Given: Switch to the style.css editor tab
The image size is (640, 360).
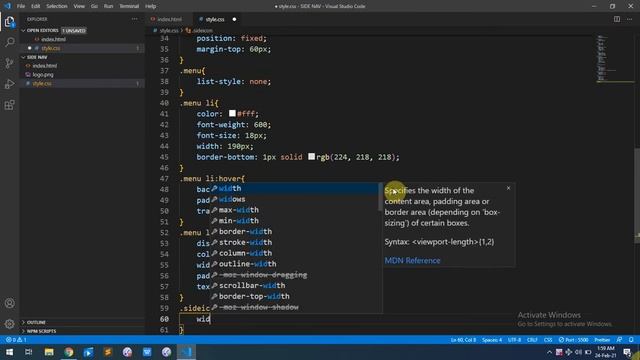Looking at the screenshot, I should 215,19.
